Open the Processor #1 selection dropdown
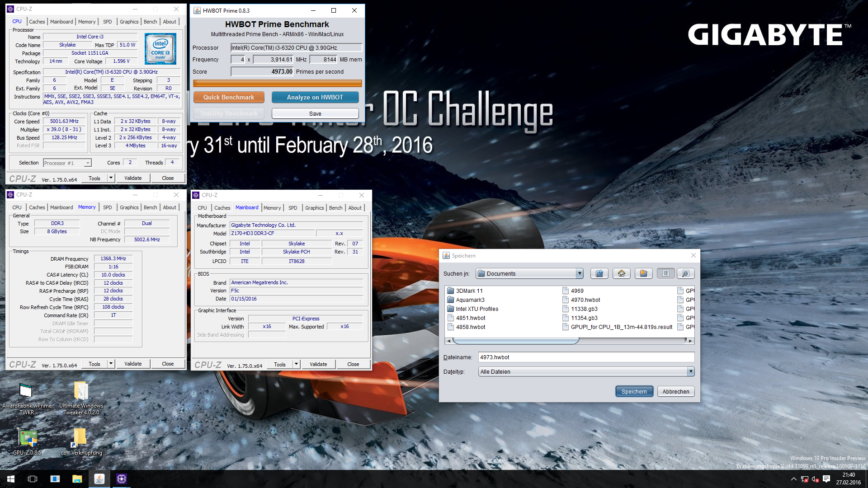Screen dimensions: 868x488 (67, 163)
